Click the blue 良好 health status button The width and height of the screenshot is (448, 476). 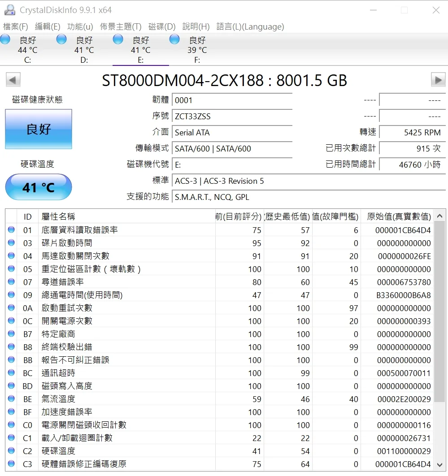click(x=39, y=129)
